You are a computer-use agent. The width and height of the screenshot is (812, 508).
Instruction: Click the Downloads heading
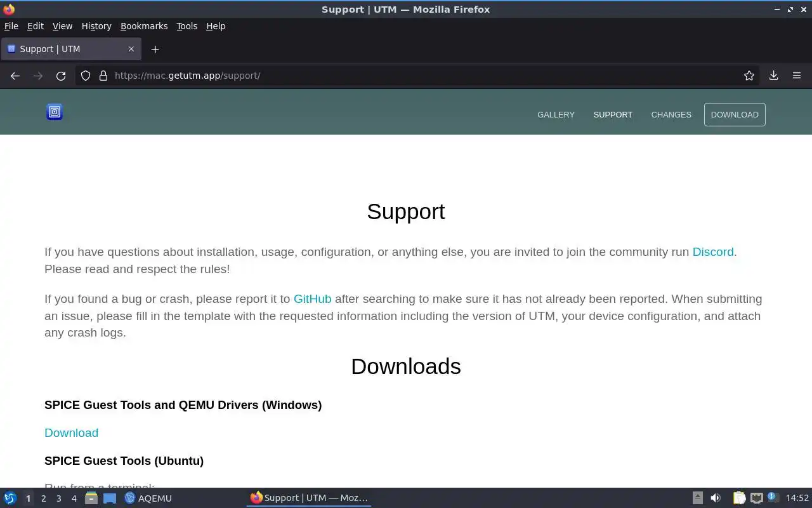tap(406, 366)
